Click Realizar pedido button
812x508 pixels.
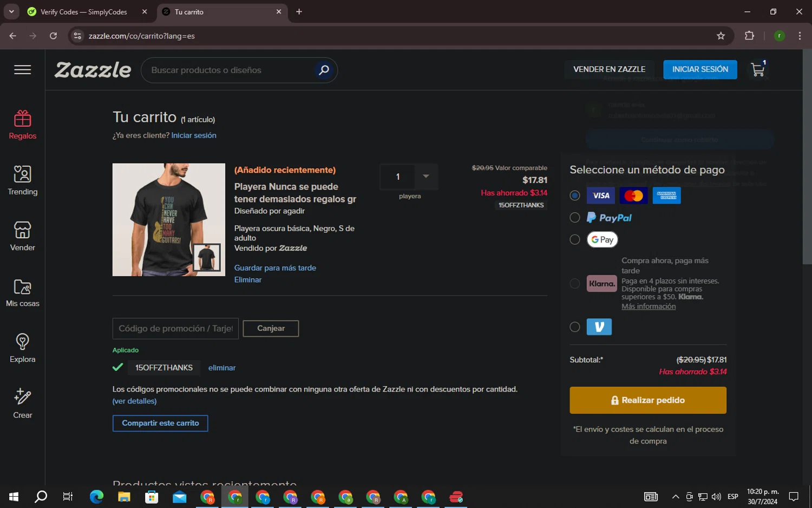(648, 400)
